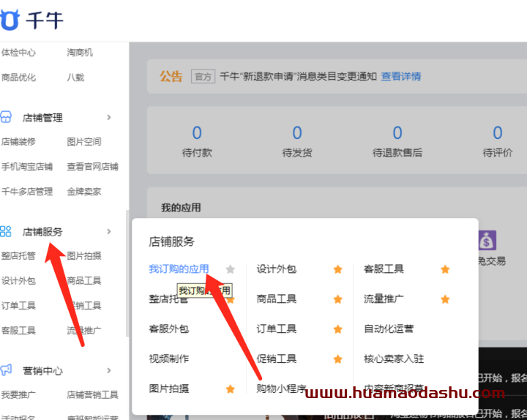Select 客服外包 in the popup

click(x=169, y=329)
